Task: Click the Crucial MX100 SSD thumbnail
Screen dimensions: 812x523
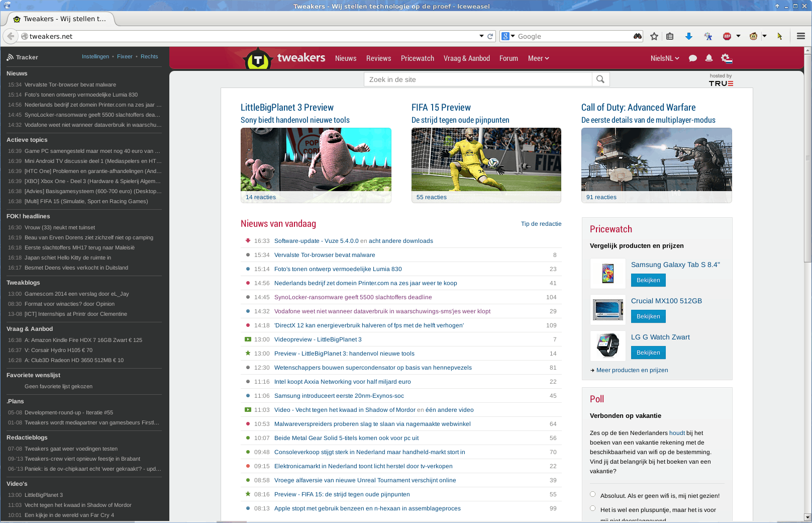Action: click(608, 309)
